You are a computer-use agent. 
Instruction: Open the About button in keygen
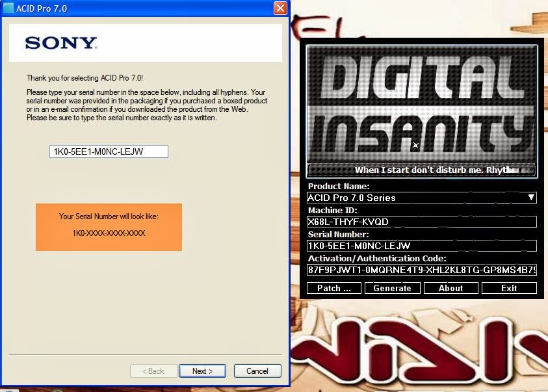451,288
